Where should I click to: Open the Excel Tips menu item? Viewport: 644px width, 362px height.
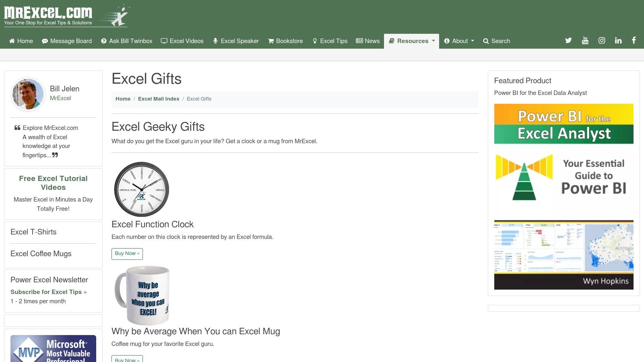click(x=330, y=41)
